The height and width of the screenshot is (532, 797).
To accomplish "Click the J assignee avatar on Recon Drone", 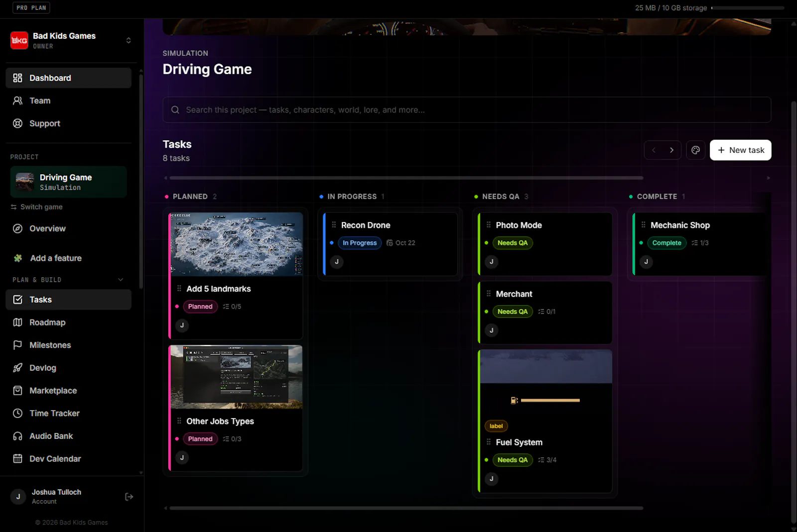I will point(337,262).
